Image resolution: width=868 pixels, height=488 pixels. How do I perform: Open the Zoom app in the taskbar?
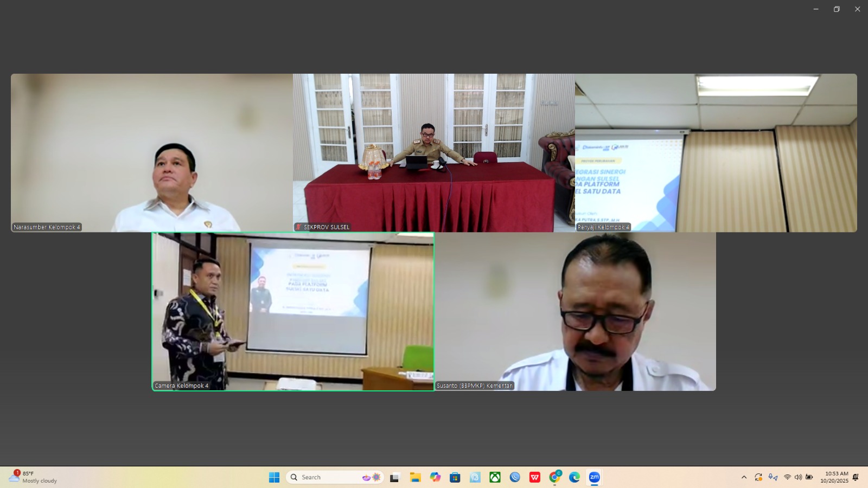click(x=595, y=477)
